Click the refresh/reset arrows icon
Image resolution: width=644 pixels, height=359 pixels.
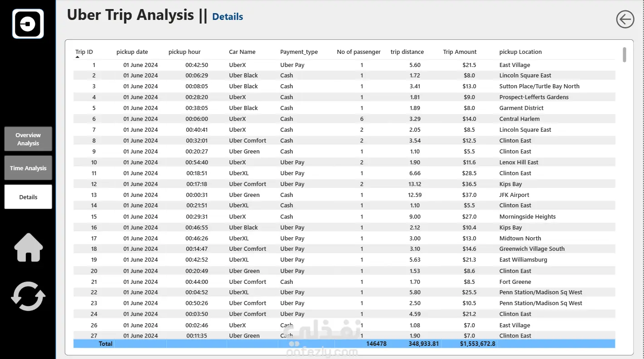pos(28,296)
